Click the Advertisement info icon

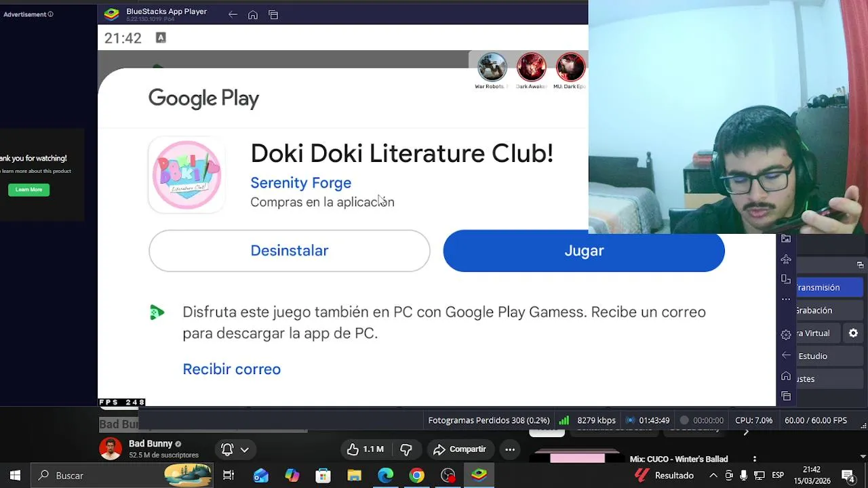click(x=50, y=14)
